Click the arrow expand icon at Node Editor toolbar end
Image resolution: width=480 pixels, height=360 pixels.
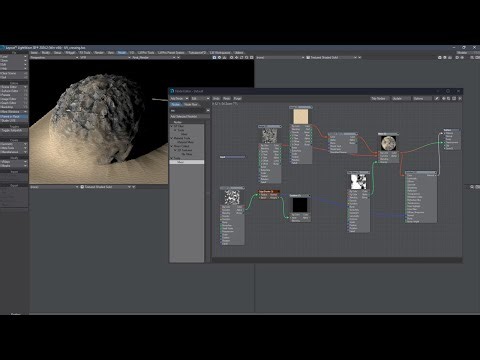point(460,99)
